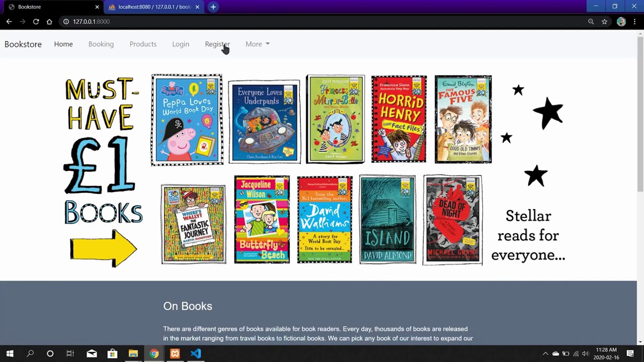Open the Windows Start menu
The image size is (644, 362).
point(10,353)
